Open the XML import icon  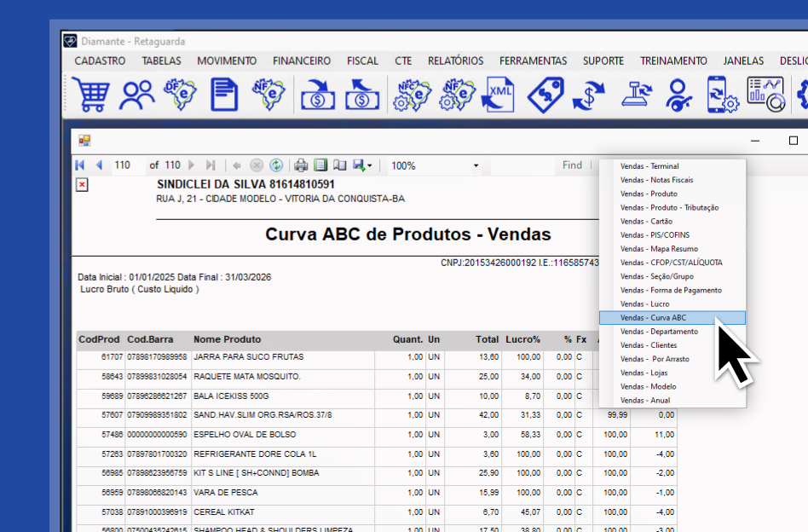point(498,94)
